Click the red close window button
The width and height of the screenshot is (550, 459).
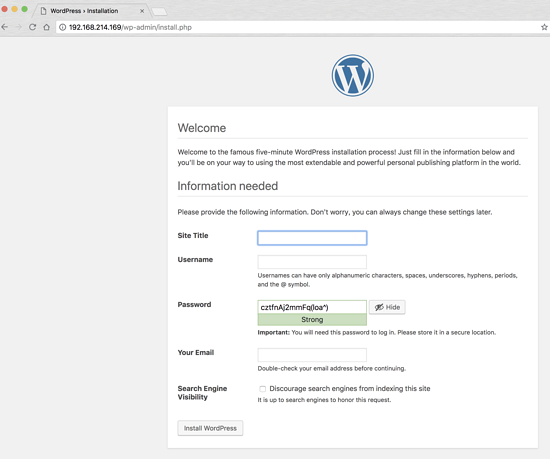[4, 9]
